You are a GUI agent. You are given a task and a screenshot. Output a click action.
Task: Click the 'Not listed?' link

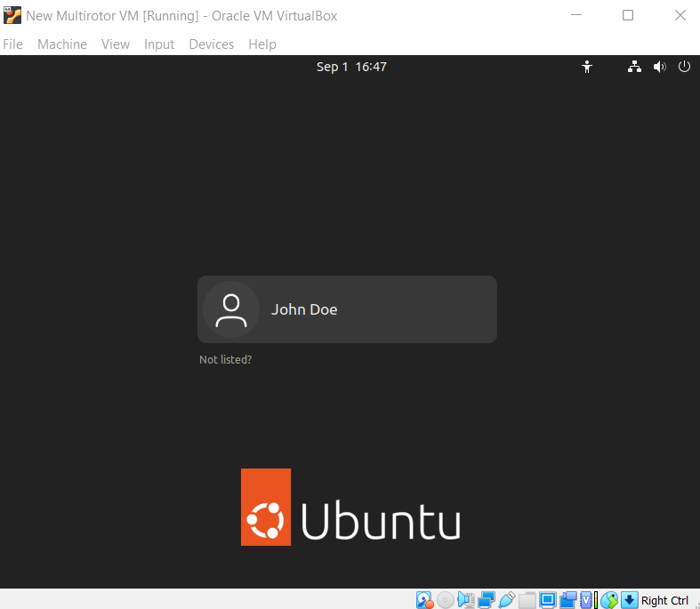(225, 359)
